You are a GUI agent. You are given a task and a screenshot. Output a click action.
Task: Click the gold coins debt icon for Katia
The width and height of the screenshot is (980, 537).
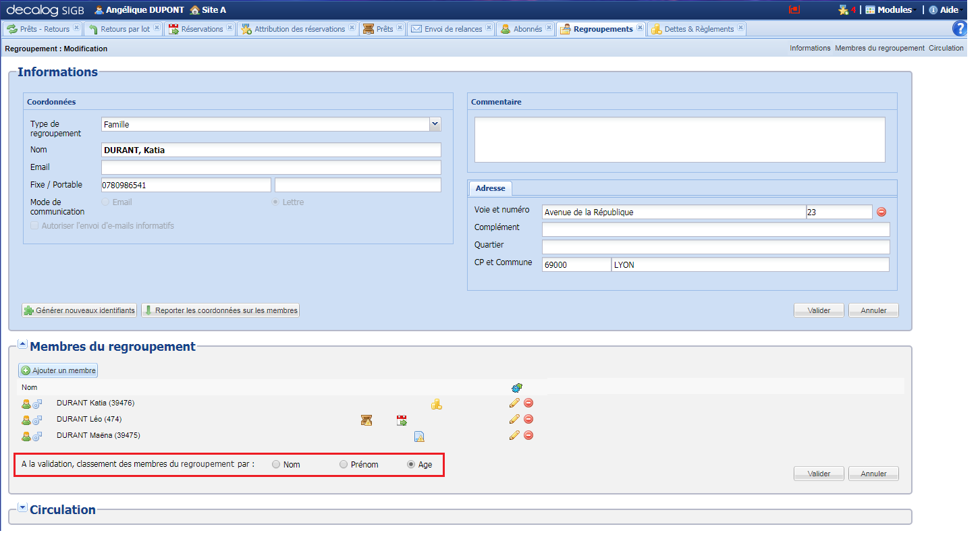437,404
